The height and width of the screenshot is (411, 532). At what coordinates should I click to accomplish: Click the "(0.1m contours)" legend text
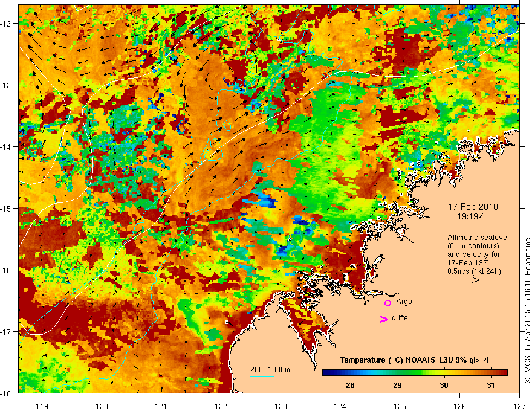click(x=473, y=246)
